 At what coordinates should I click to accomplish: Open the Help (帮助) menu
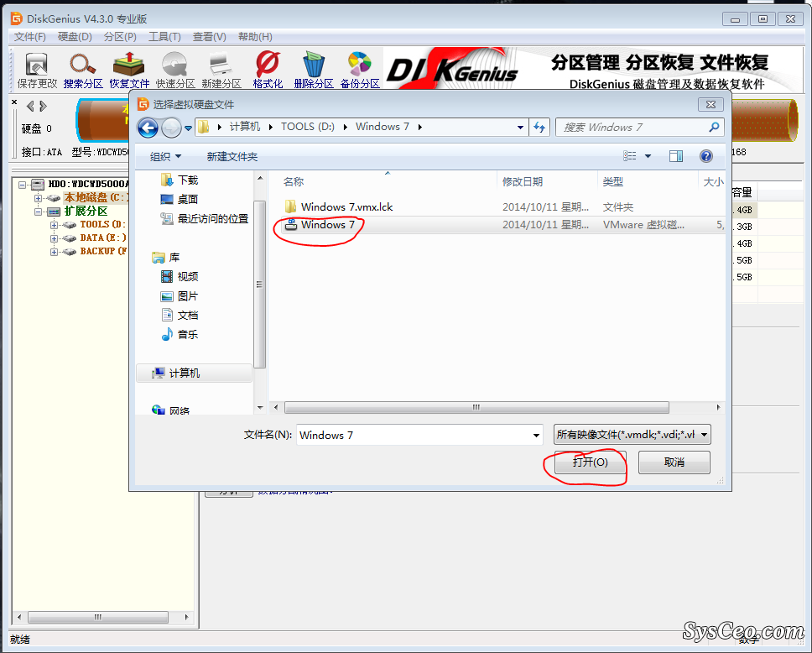(255, 37)
